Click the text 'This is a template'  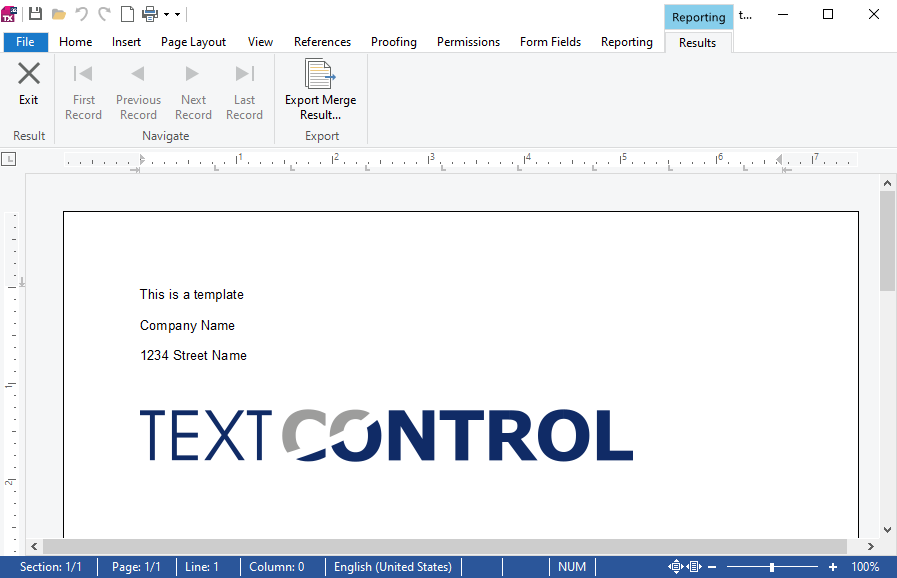pyautogui.click(x=192, y=295)
